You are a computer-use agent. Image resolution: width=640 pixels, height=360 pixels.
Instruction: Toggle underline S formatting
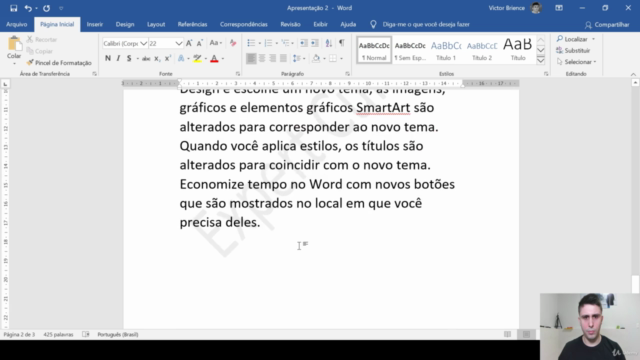point(129,58)
